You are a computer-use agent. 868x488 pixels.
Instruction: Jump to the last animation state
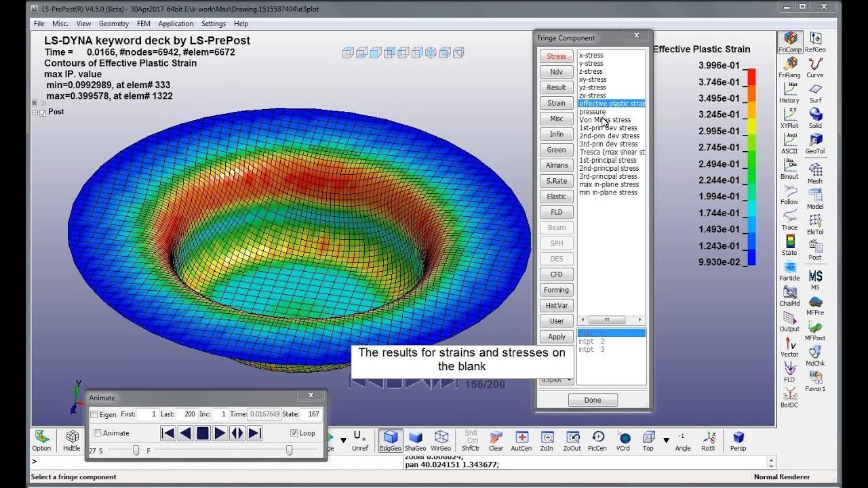tap(255, 433)
